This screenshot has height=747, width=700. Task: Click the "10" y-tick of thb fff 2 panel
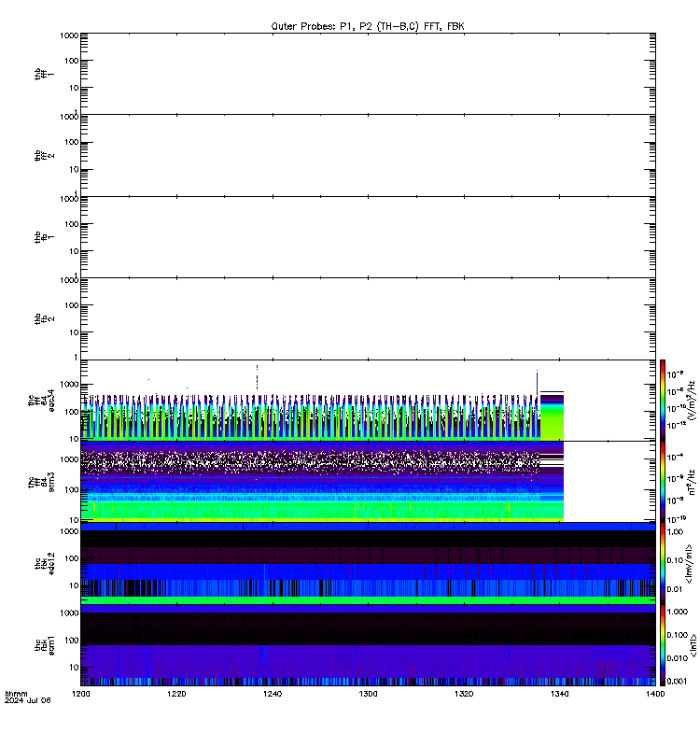[x=75, y=169]
